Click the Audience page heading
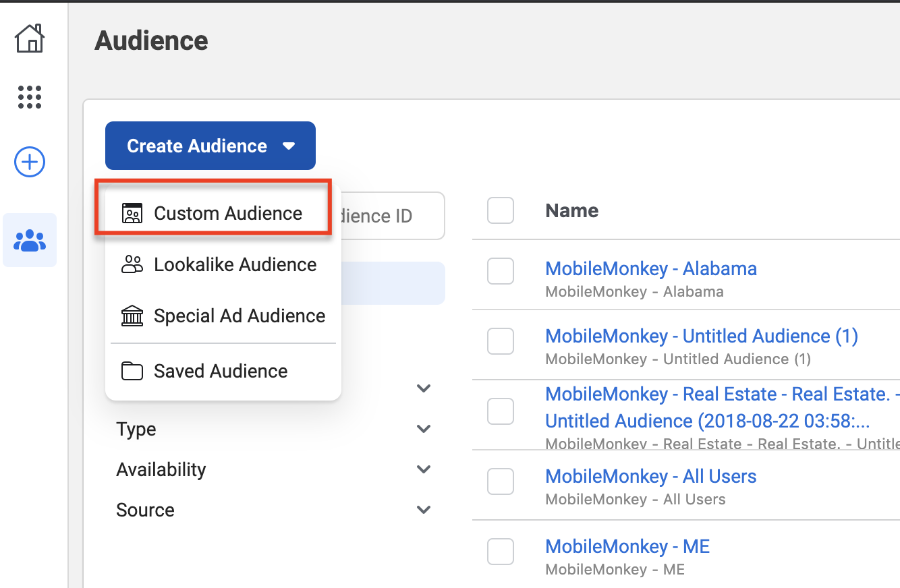900x588 pixels. coord(152,40)
